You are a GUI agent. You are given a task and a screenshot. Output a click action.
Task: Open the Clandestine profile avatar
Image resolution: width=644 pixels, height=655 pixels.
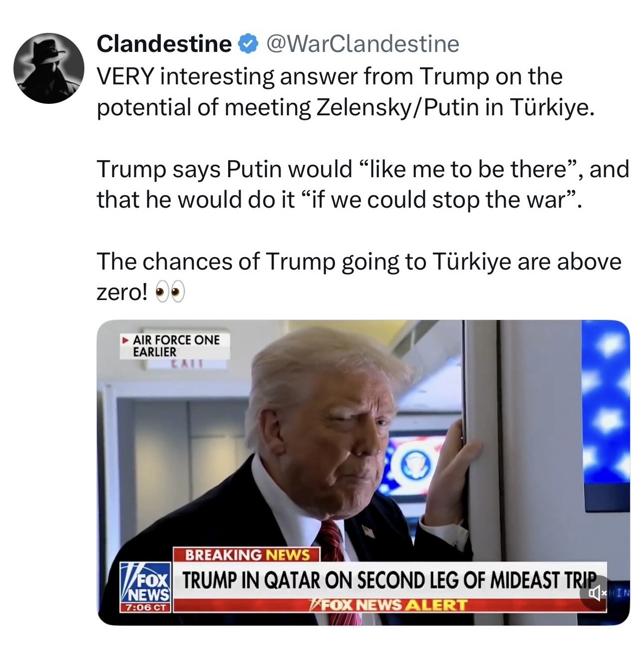(x=49, y=68)
